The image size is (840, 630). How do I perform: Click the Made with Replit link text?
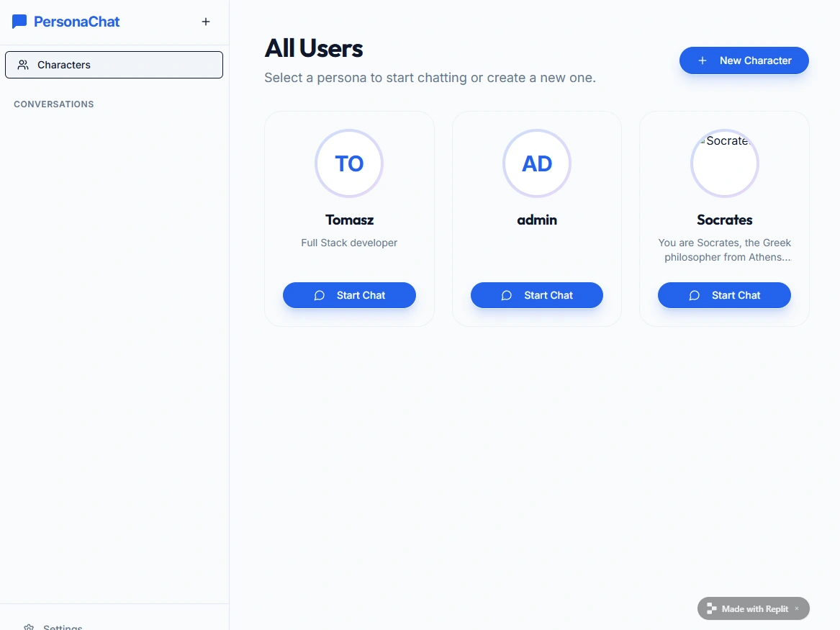(x=754, y=608)
